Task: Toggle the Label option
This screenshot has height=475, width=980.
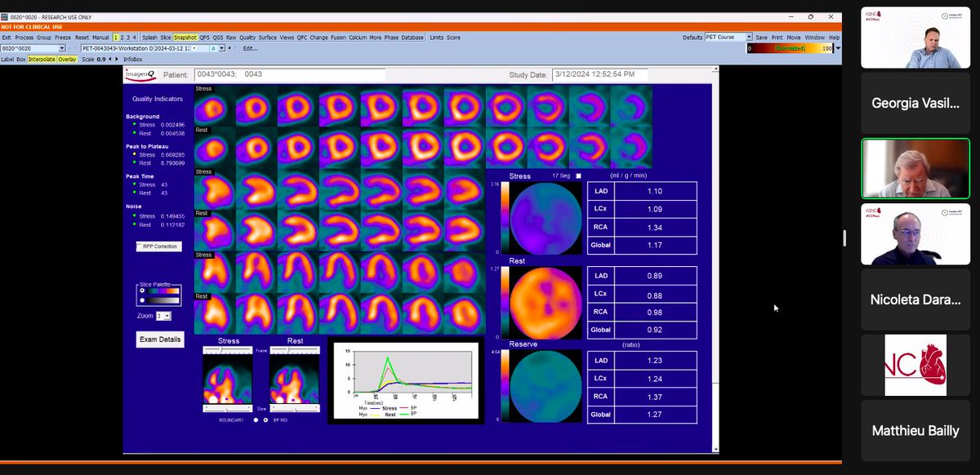Action: point(8,59)
